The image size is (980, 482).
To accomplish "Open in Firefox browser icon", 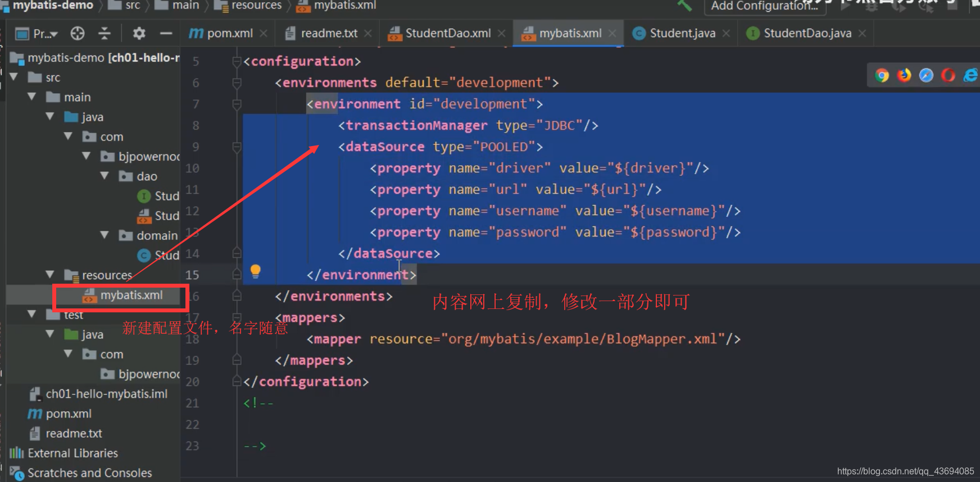I will pos(904,75).
